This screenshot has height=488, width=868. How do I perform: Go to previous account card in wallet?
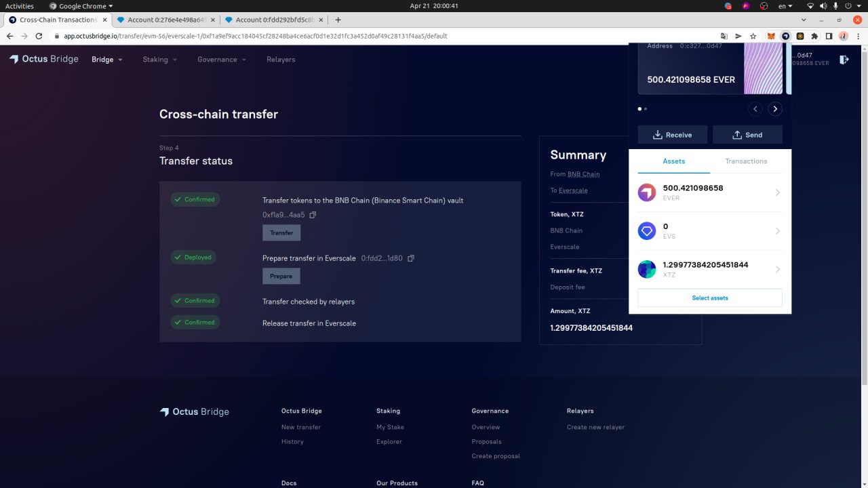click(755, 109)
